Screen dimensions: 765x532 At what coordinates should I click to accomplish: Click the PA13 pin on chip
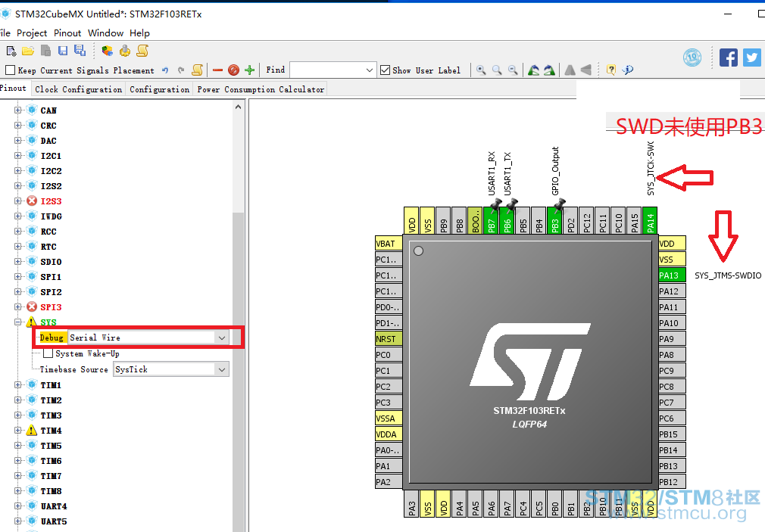(x=672, y=275)
